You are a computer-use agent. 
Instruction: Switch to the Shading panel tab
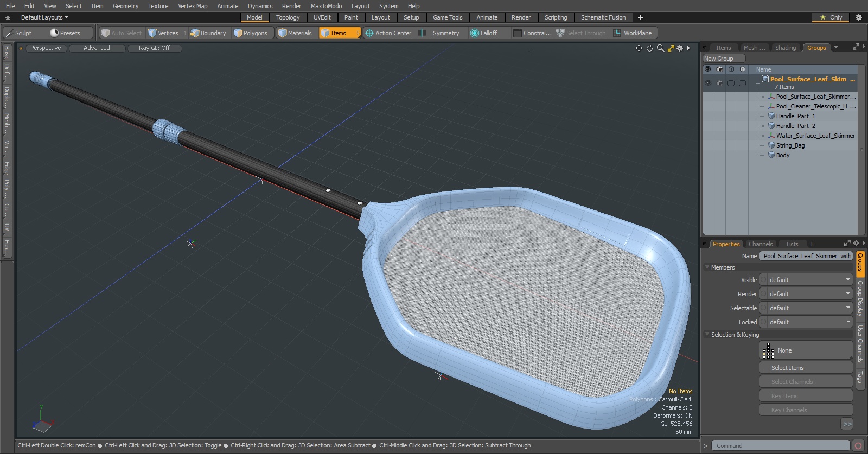point(785,48)
